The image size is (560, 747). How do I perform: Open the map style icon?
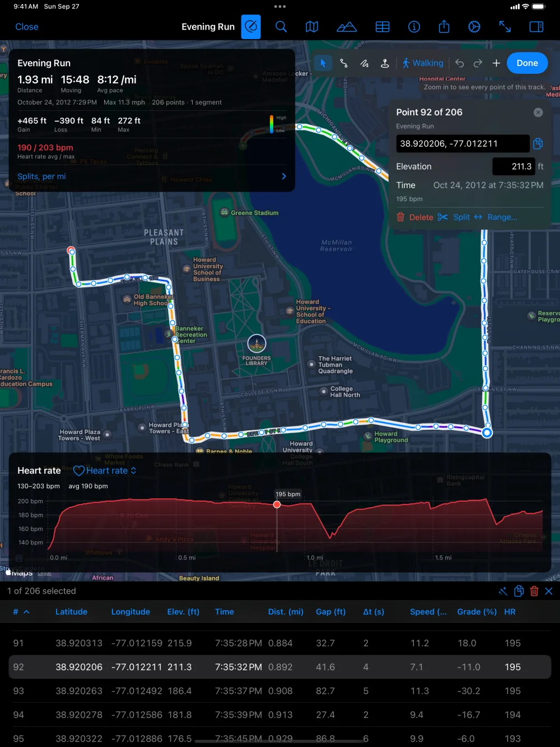[x=312, y=27]
